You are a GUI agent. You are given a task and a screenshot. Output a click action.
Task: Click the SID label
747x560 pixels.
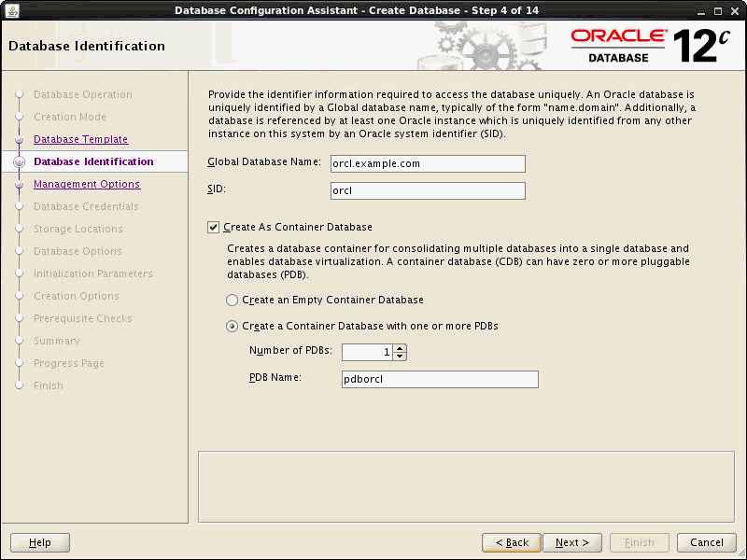tap(217, 189)
